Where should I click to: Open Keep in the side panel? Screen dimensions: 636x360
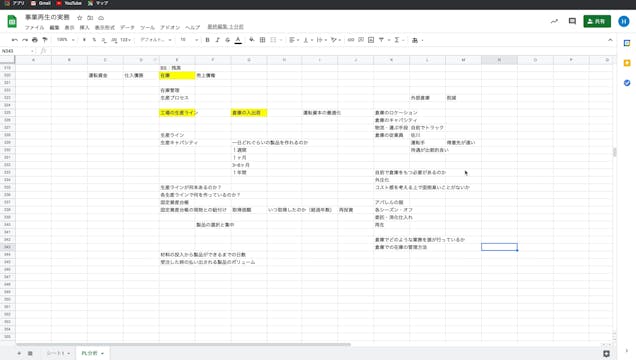pyautogui.click(x=627, y=63)
